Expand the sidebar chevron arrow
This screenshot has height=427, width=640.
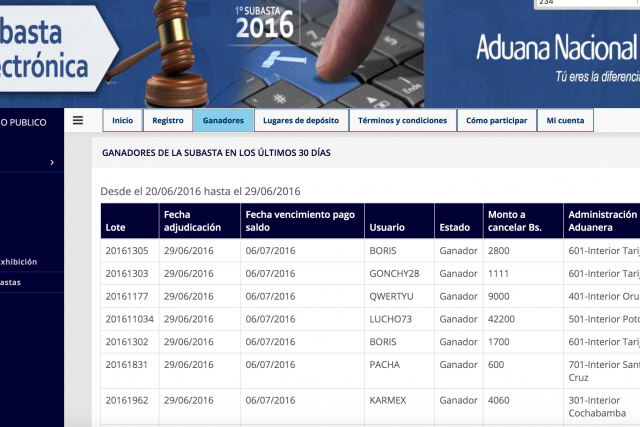[x=52, y=162]
